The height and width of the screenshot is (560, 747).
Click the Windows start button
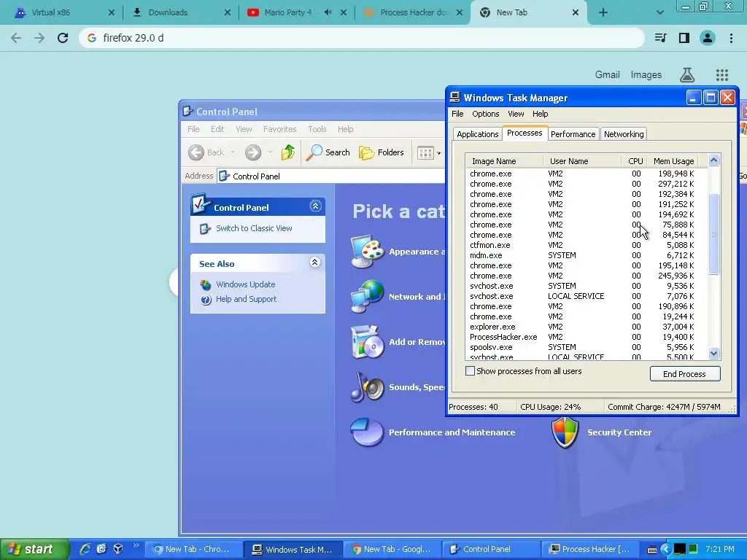click(34, 549)
